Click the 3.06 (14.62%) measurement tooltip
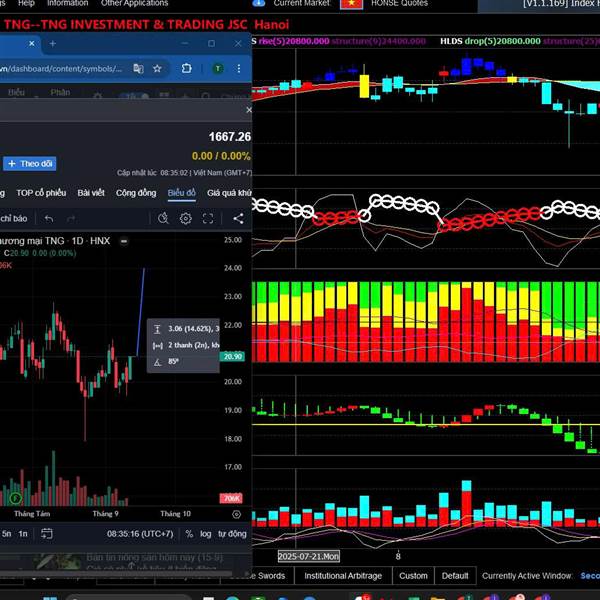Viewport: 600px width, 600px height. click(x=194, y=329)
